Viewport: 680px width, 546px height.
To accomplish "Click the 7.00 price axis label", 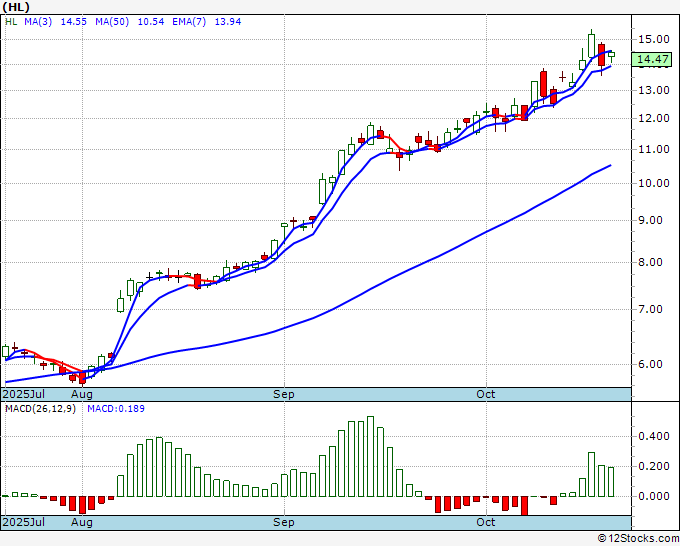I will click(651, 310).
